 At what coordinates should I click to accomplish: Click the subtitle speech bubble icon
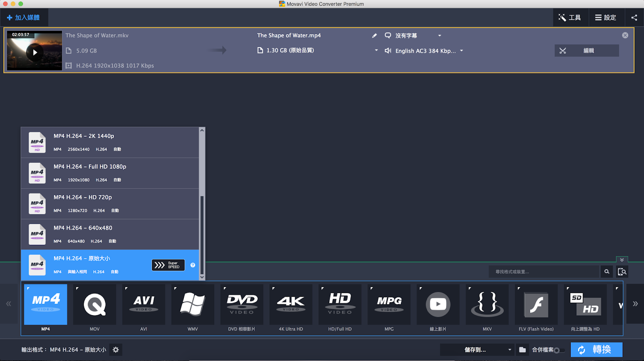point(388,35)
